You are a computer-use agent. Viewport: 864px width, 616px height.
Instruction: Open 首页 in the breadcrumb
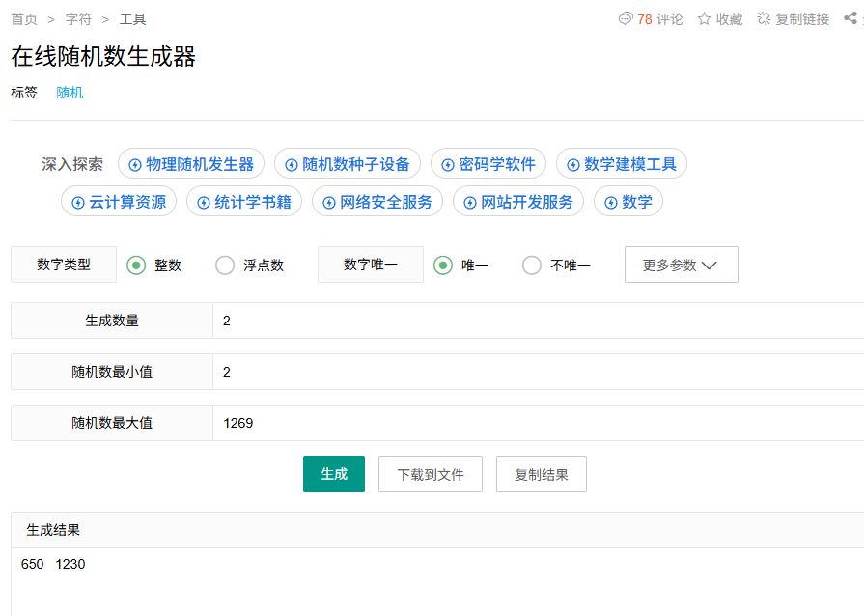[24, 19]
